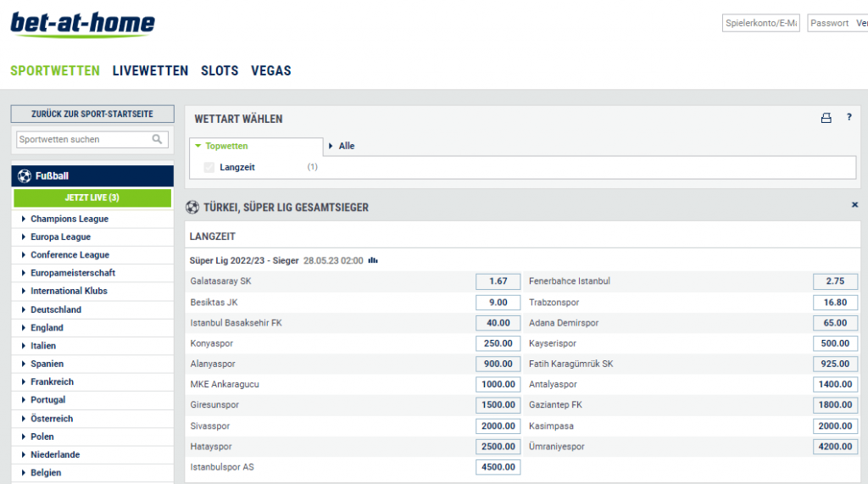Click the Süper Lig 2022/23 - Sieger title

244,260
